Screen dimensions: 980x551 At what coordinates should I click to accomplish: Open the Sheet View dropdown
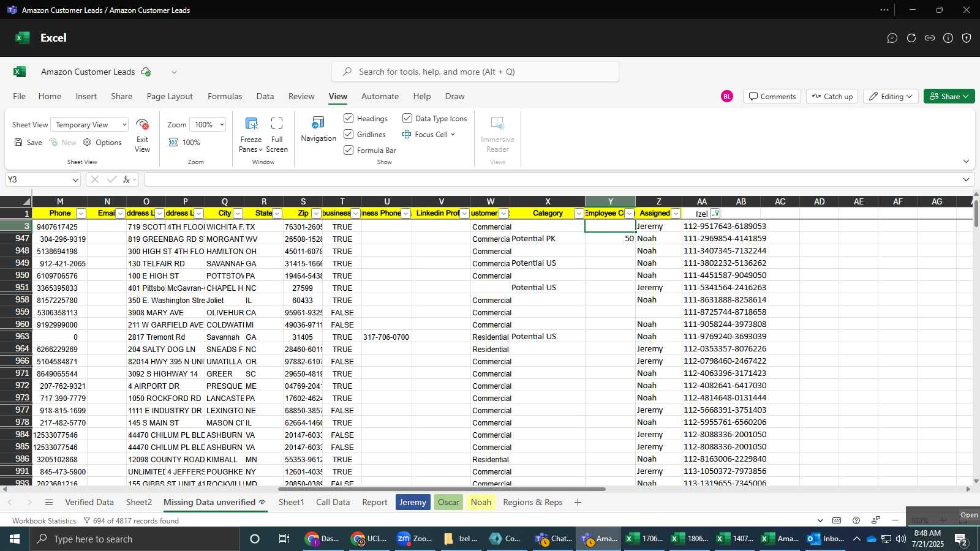coord(89,124)
